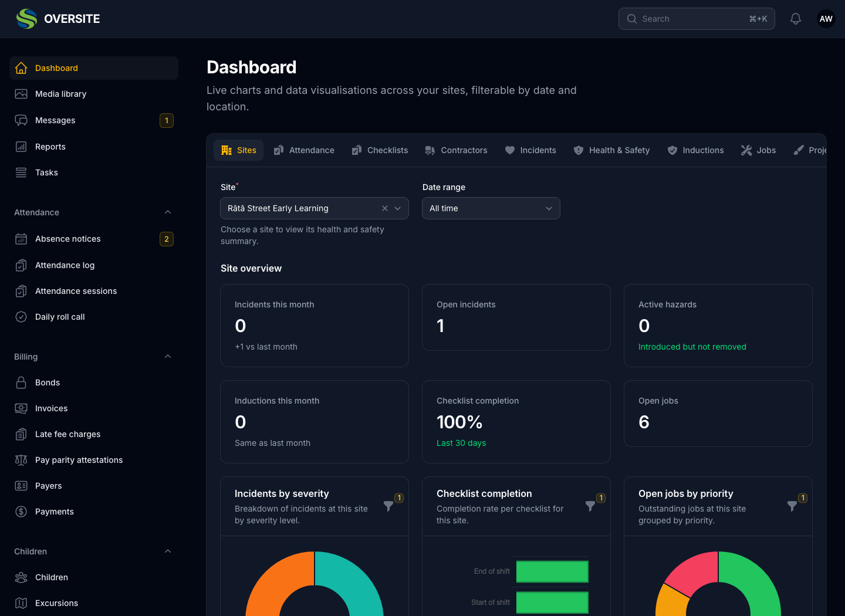Screen dimensions: 845x616
Task: Switch to the Jobs tab
Action: (758, 150)
